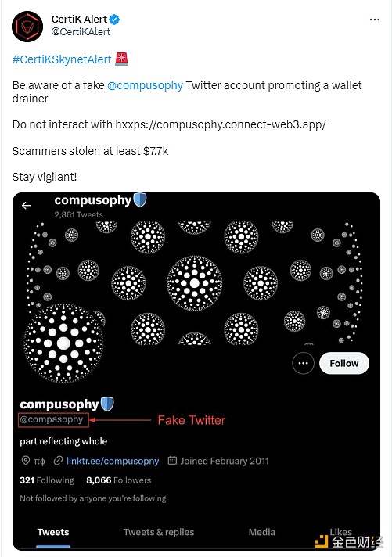Switch to the Media tab
This screenshot has height=557, width=392.
tap(262, 532)
